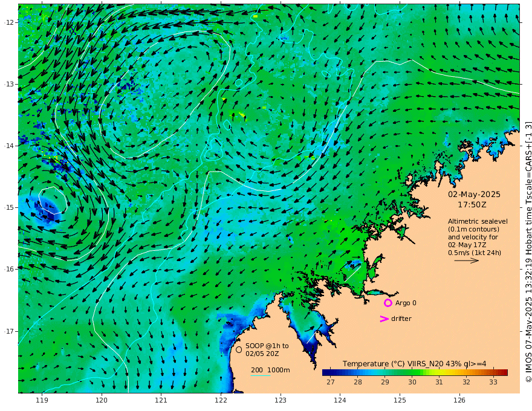Click longitude axis label 123

click(x=281, y=400)
